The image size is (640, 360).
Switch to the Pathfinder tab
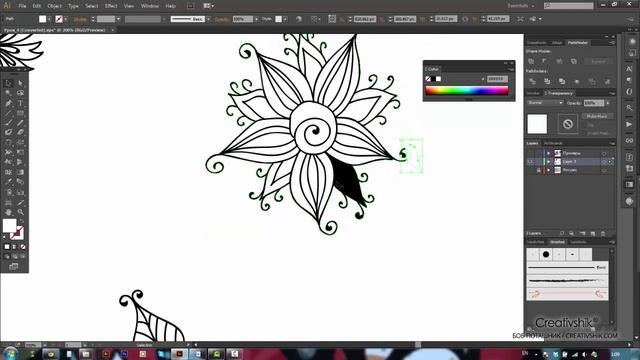pos(578,42)
